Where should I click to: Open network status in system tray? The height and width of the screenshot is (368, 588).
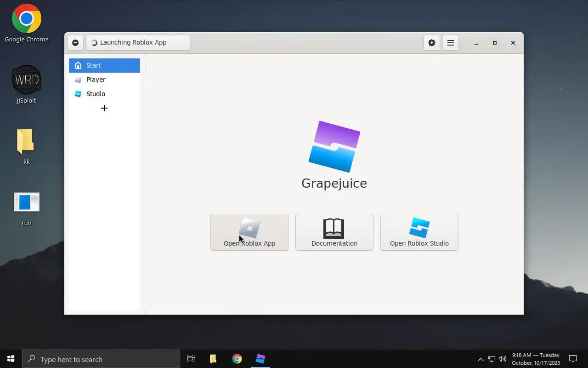[492, 359]
